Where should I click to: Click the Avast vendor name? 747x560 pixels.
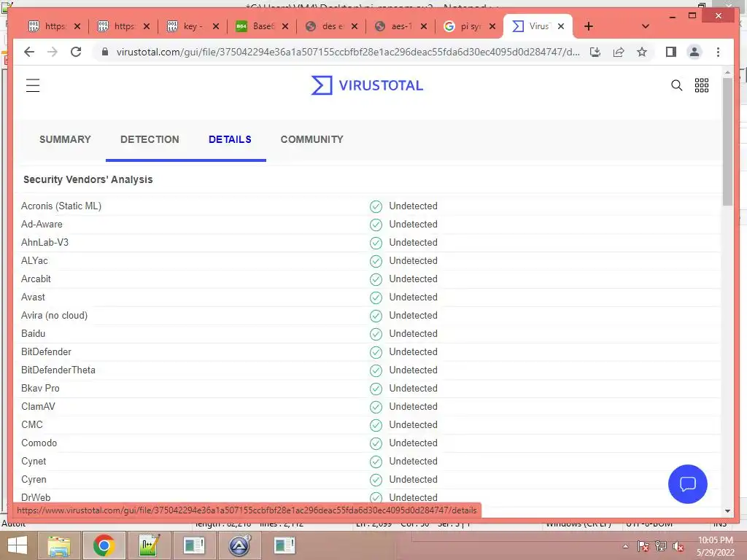33,297
